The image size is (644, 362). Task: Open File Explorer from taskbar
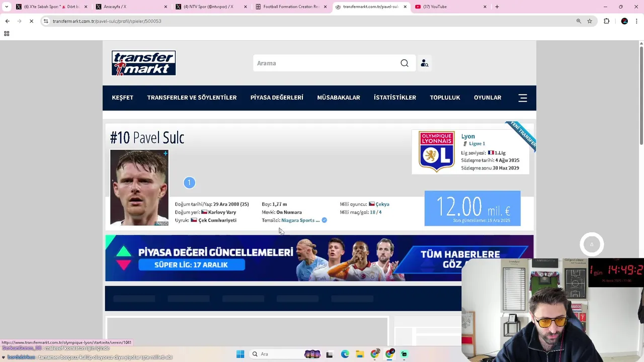pyautogui.click(x=360, y=354)
